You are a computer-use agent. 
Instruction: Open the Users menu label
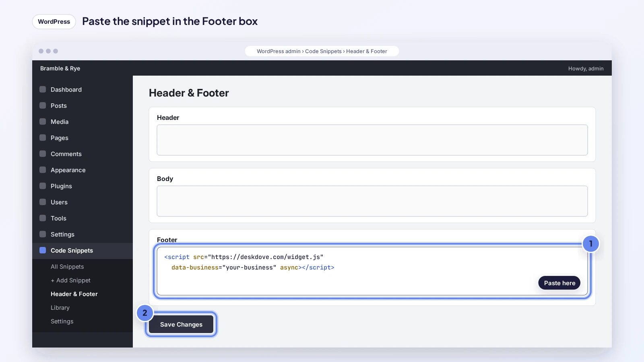[59, 202]
